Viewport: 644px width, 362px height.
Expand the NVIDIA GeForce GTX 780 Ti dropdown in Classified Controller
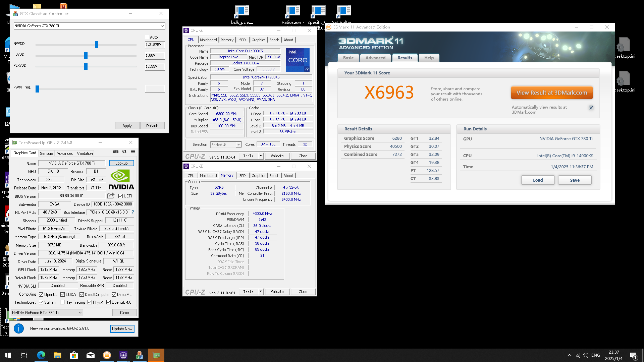pyautogui.click(x=89, y=26)
